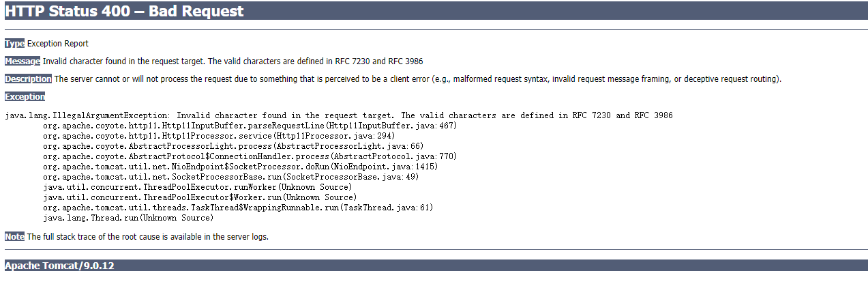
Task: Click the Type label
Action: (14, 44)
